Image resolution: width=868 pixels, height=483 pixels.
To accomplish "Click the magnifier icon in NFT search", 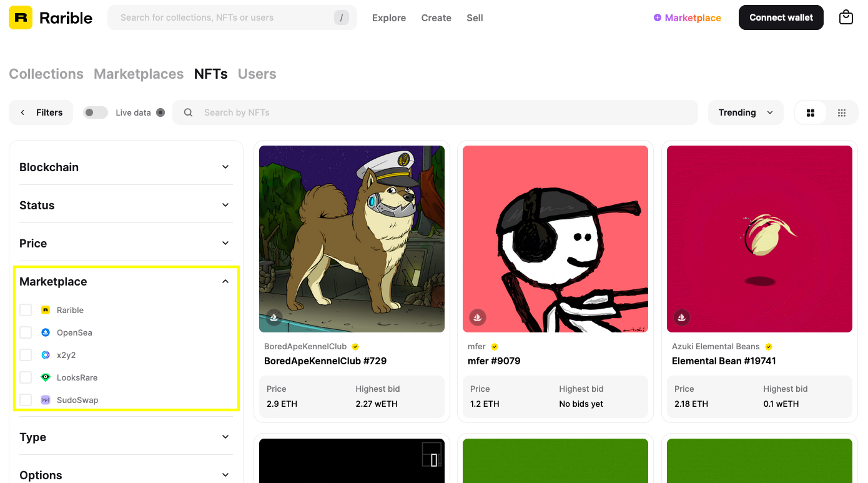I will (188, 112).
